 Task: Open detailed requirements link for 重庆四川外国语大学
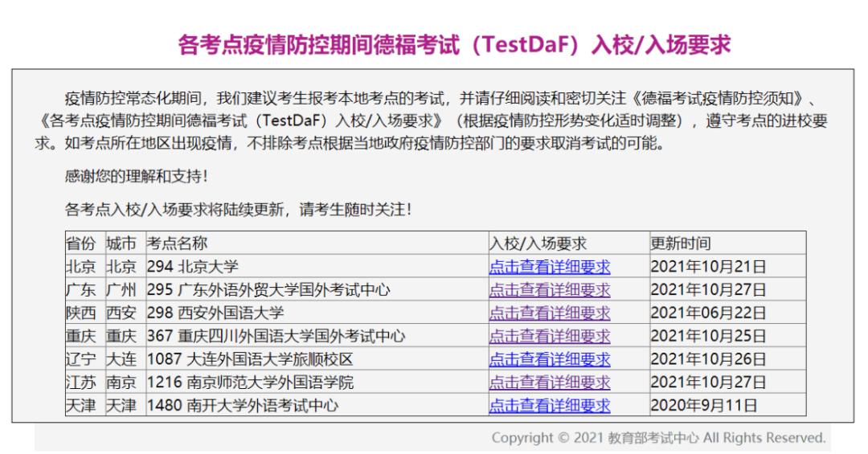pos(549,337)
